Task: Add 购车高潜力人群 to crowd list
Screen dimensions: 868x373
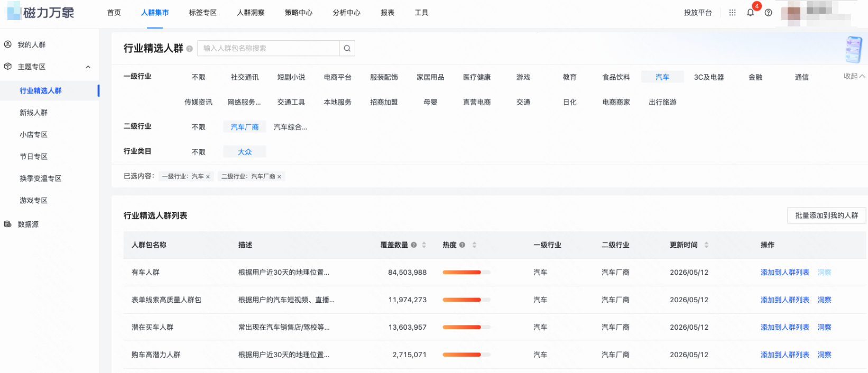Action: pyautogui.click(x=784, y=355)
